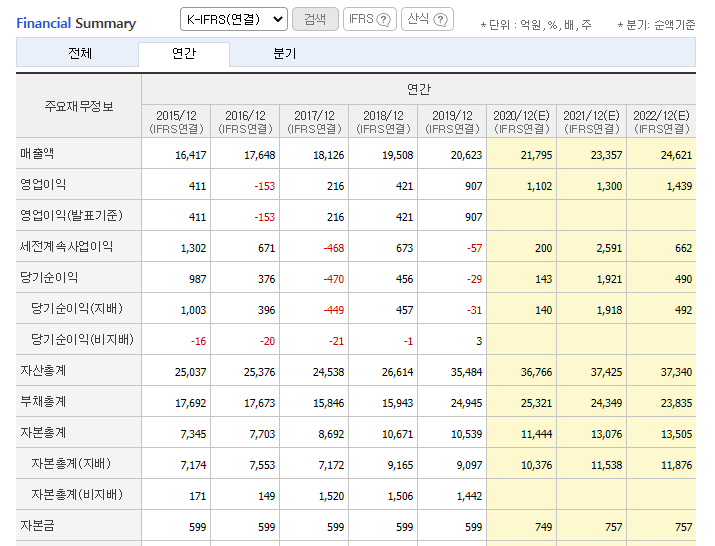Click the 2019/12 non-controlling net income 3
Viewport: 715px width, 546px height.
(x=479, y=341)
